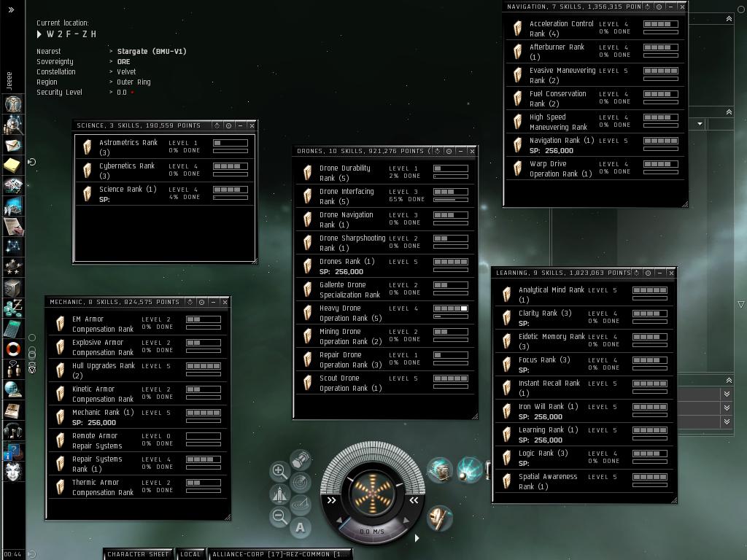Viewport: 747px width, 560px height.
Task: Grab the Science window resize corner
Action: click(255, 260)
